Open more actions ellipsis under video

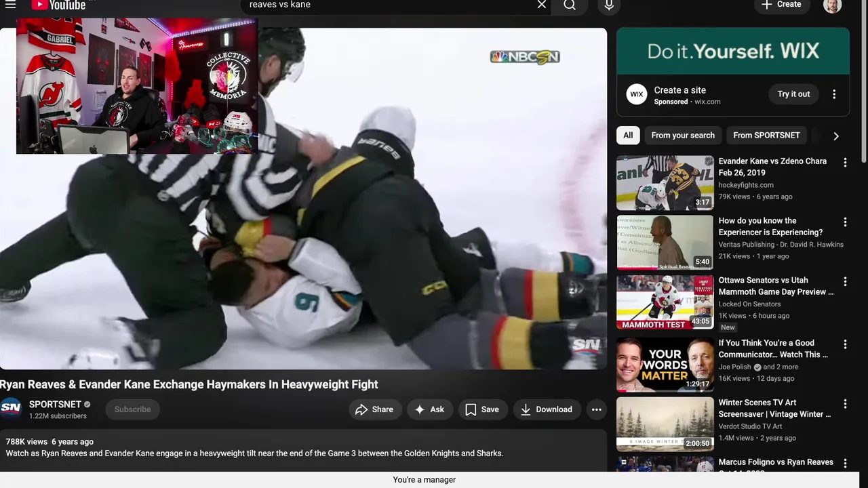596,409
